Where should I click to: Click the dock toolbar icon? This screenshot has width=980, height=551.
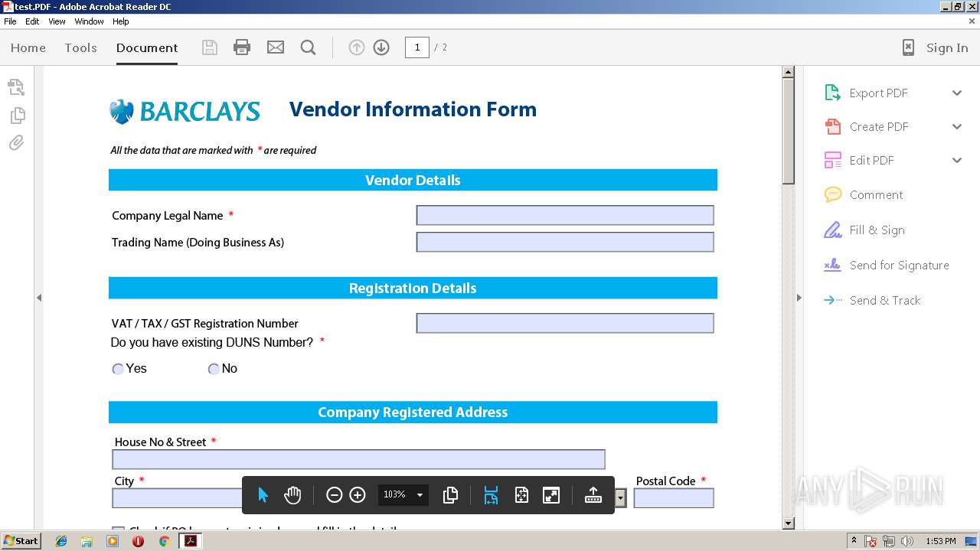click(593, 495)
